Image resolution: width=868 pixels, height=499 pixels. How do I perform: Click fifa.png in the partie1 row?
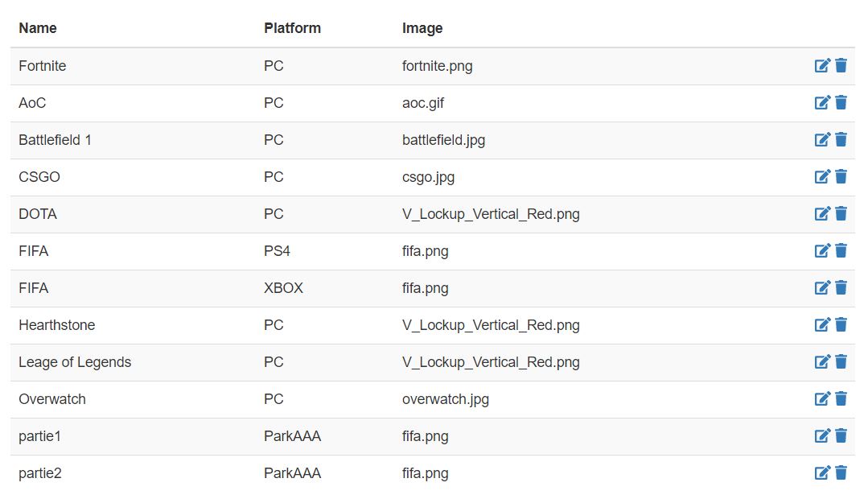click(425, 437)
